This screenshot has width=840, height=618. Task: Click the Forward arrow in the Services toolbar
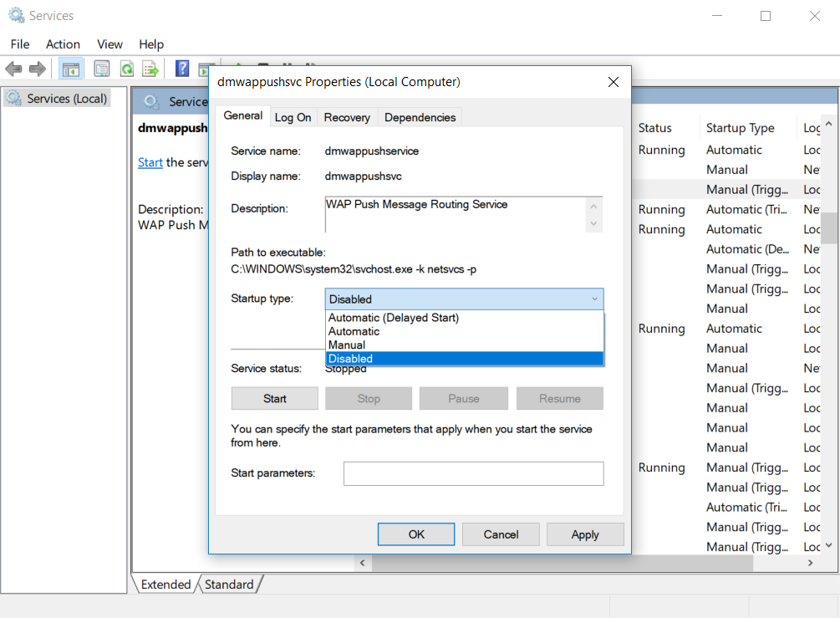click(x=38, y=69)
